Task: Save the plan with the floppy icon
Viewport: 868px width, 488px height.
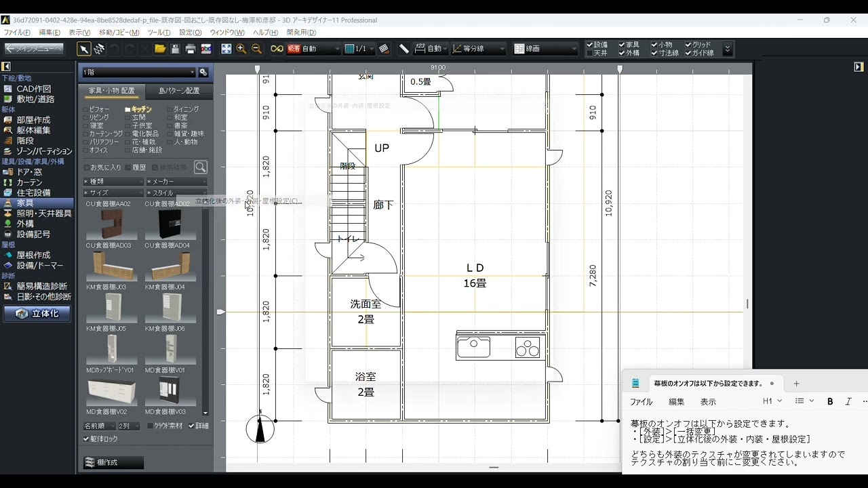Action: pos(175,49)
